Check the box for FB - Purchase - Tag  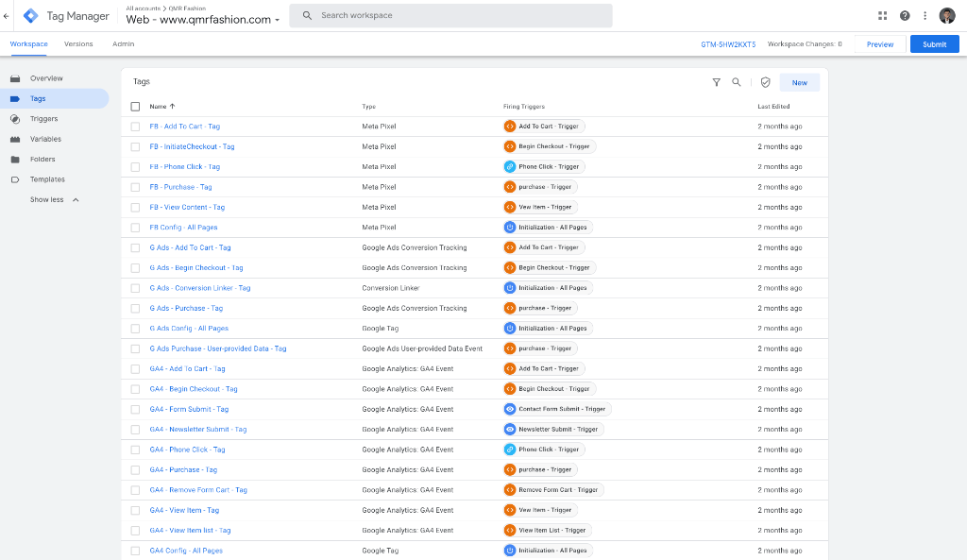(x=135, y=188)
